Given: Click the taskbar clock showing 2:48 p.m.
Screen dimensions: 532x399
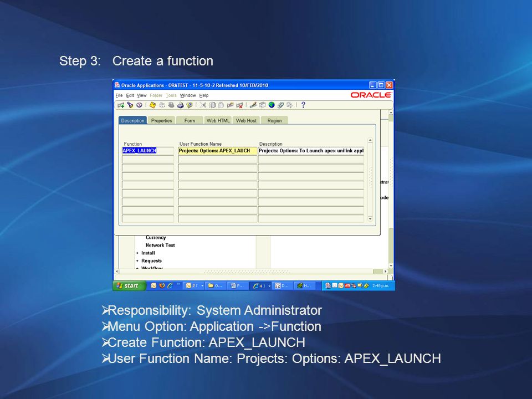Looking at the screenshot, I should (x=381, y=286).
